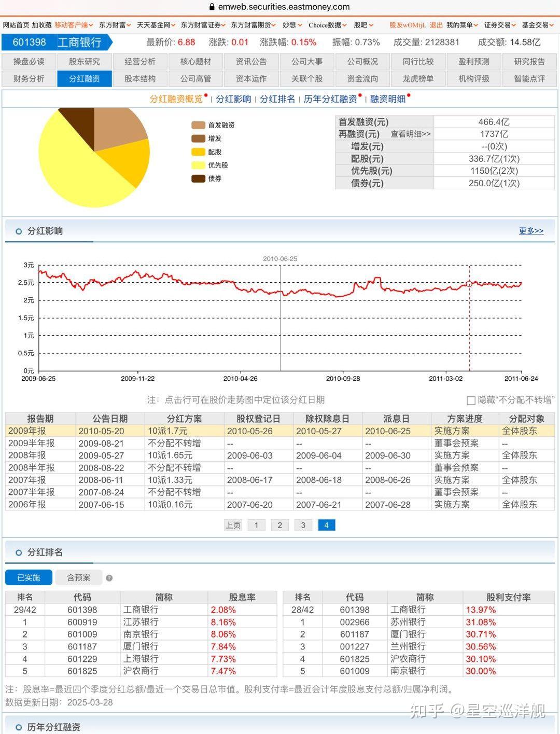Jump to 融资明细 anchor link
560x734 pixels.
(388, 99)
